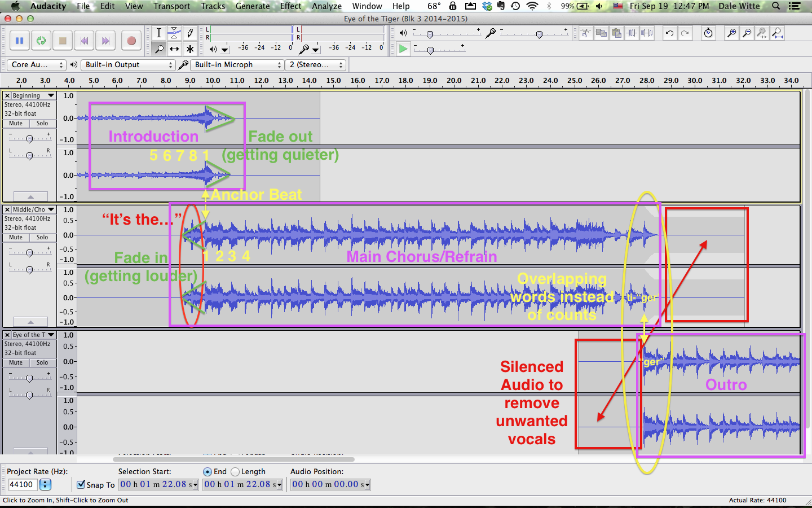
Task: Click the output volume slider in toolbar
Action: point(446,34)
